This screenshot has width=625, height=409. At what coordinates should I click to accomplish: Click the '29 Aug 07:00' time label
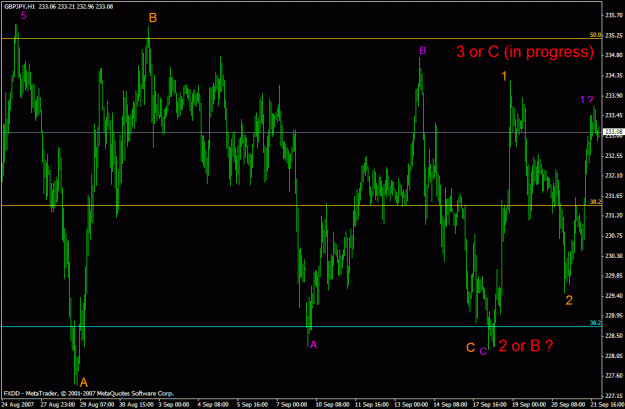coord(96,404)
